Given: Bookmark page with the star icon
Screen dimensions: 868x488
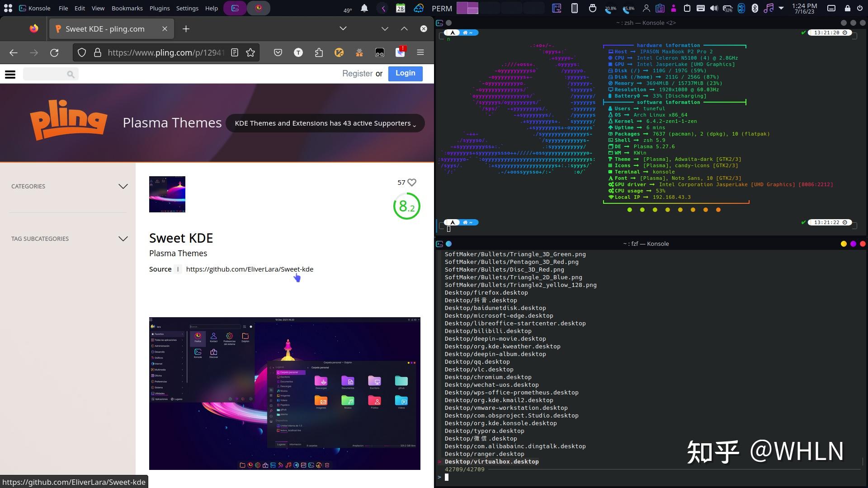Looking at the screenshot, I should (250, 53).
